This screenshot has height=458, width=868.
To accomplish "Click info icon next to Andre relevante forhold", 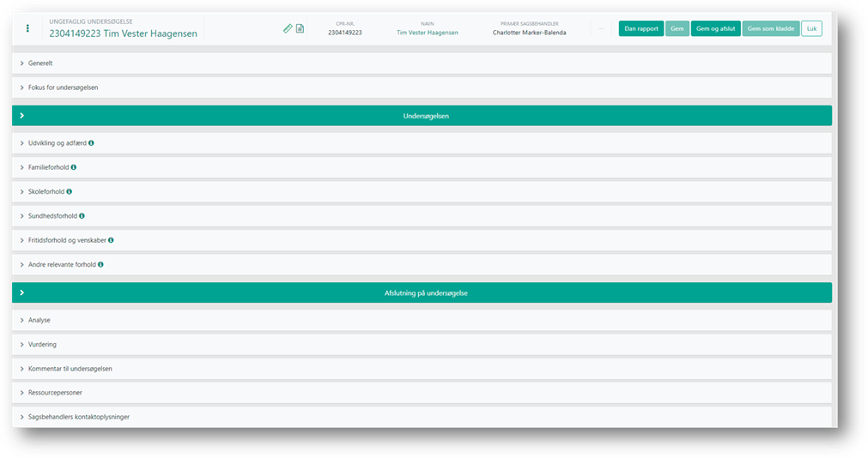I will tap(100, 264).
